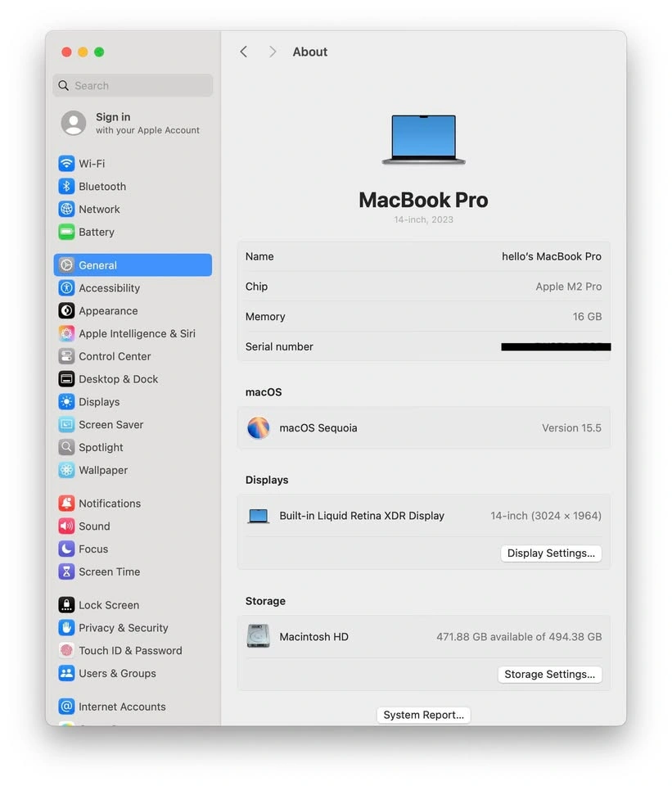
Task: Open Desktop & Dock settings icon
Action: (x=66, y=379)
